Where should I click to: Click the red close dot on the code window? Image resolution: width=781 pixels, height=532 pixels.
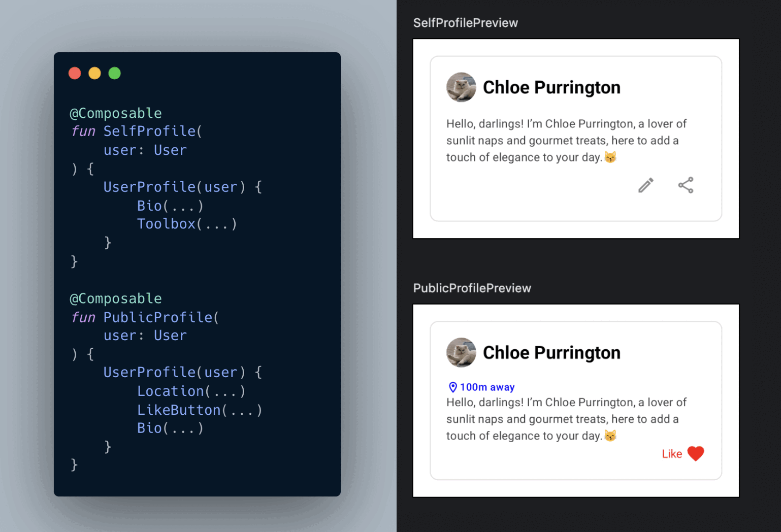click(75, 73)
